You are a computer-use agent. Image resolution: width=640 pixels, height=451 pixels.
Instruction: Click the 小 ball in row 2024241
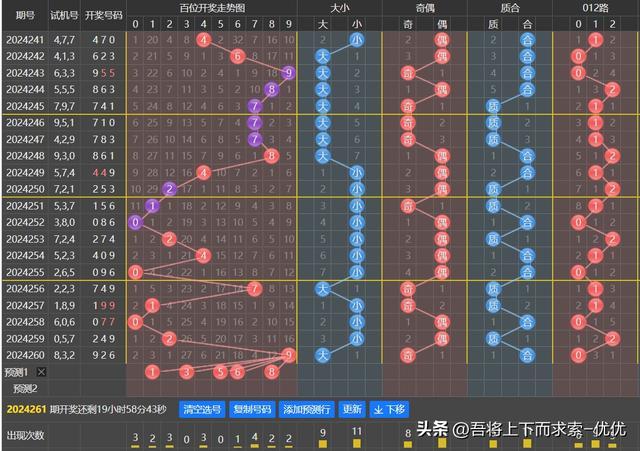coord(357,40)
